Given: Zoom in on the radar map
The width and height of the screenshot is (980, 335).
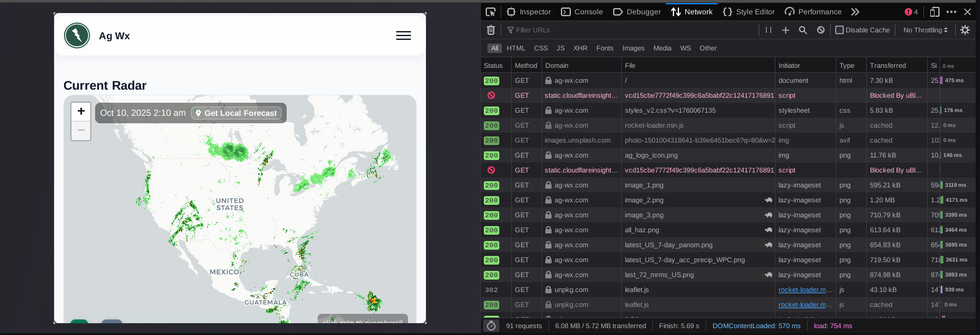Looking at the screenshot, I should (81, 111).
